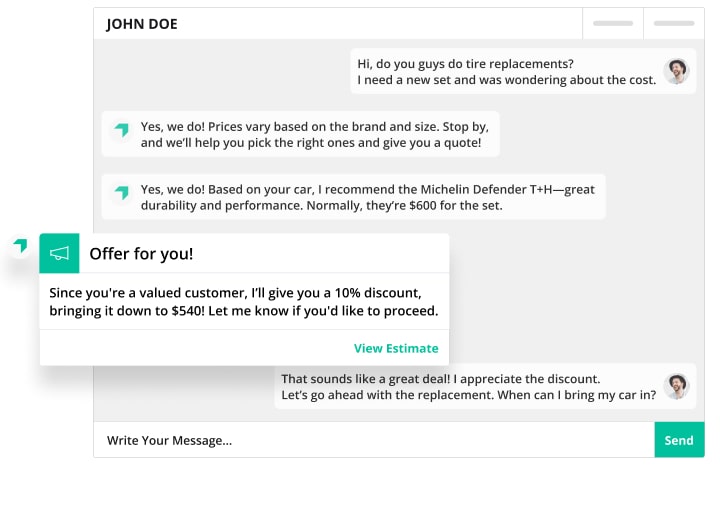Click the logo in the 'Prices vary' message
Image resolution: width=720 pixels, height=516 pixels.
click(x=122, y=131)
